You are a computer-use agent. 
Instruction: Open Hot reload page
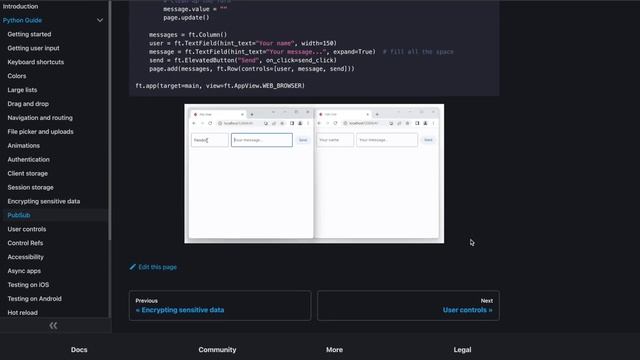tap(22, 312)
